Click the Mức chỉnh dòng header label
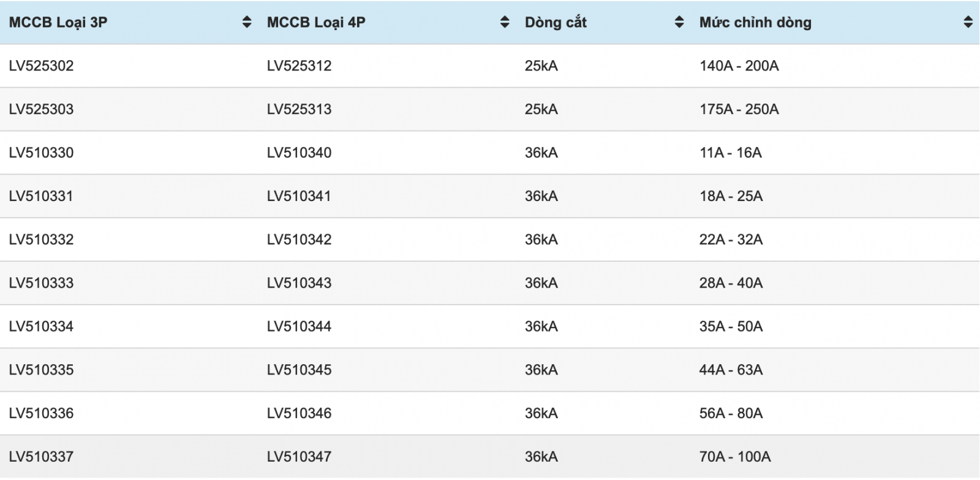The width and height of the screenshot is (980, 480). [755, 23]
